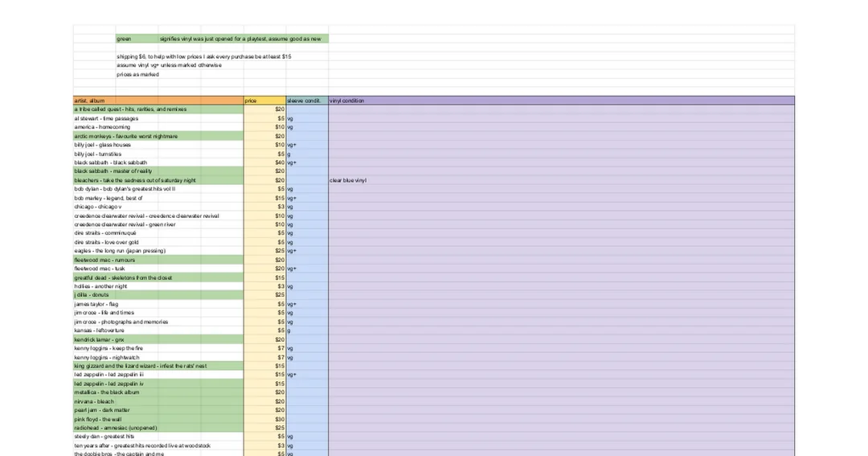Click the $15 price for bob marley
This screenshot has width=868, height=456.
[264, 198]
